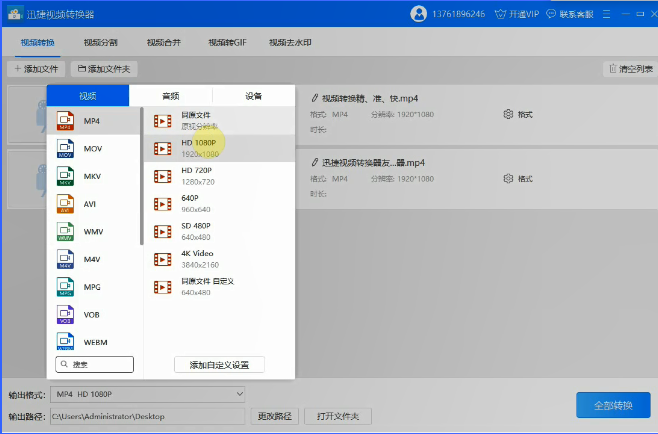Click the 添加文件 button
Image resolution: width=658 pixels, height=434 pixels.
(x=36, y=69)
